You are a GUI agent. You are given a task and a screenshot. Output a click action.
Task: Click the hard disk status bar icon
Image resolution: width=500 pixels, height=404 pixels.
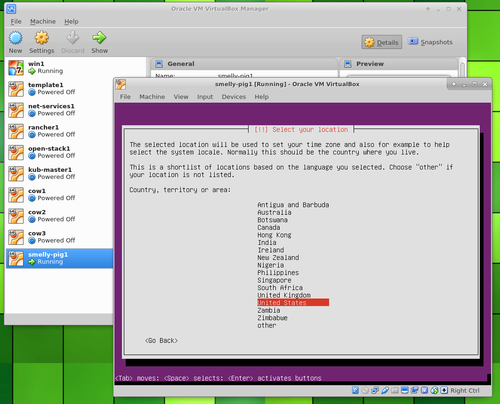(355, 390)
